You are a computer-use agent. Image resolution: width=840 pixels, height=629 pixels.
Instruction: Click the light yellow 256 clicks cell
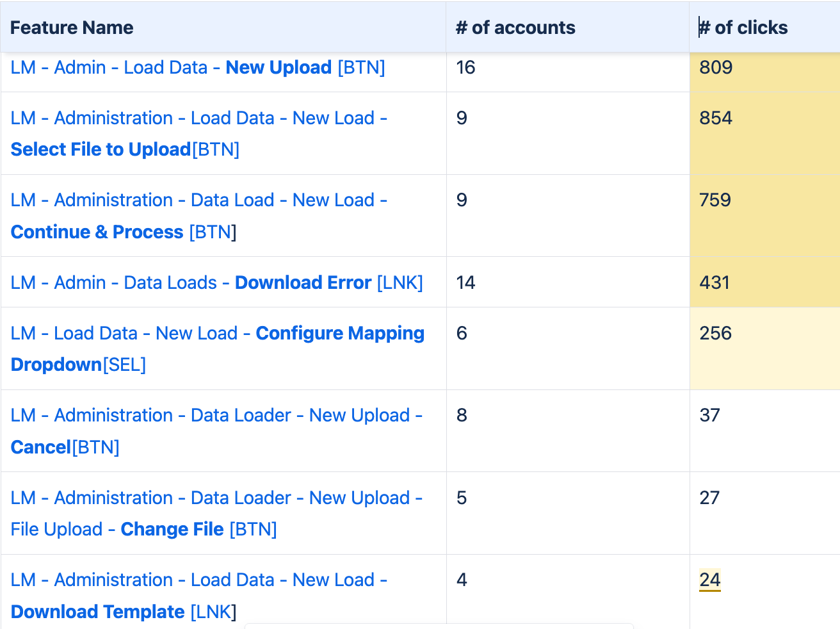pos(764,348)
